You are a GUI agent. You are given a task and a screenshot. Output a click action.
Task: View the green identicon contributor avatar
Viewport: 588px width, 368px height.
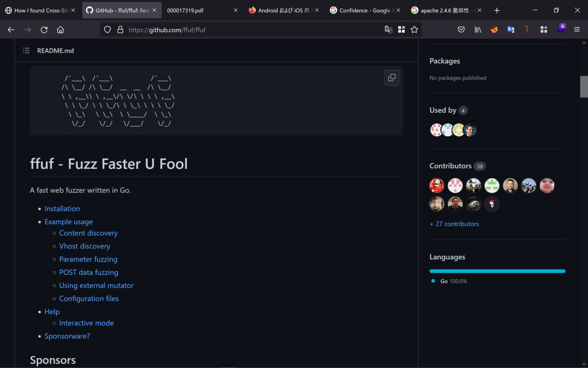pyautogui.click(x=492, y=185)
